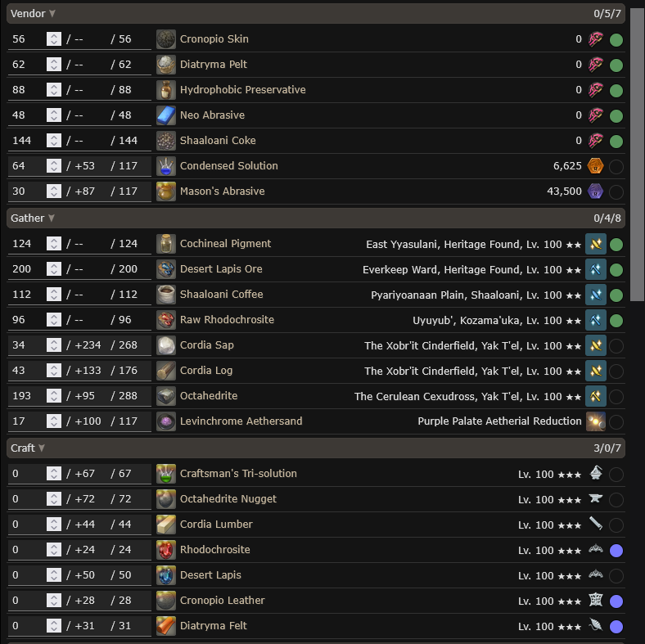Adjust the quantity stepper for Cordia Sap

click(54, 345)
